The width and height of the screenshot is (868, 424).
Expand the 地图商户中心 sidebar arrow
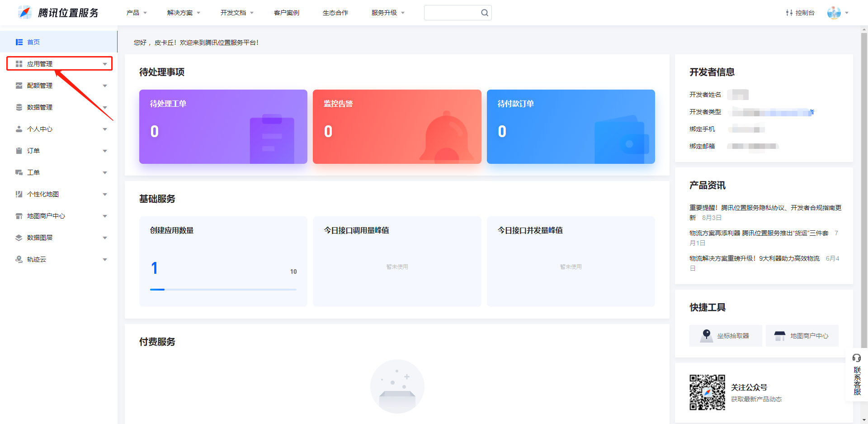click(105, 216)
